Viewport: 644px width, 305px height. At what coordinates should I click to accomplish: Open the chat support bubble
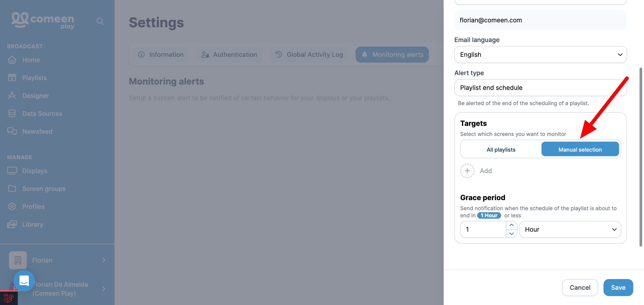24,281
